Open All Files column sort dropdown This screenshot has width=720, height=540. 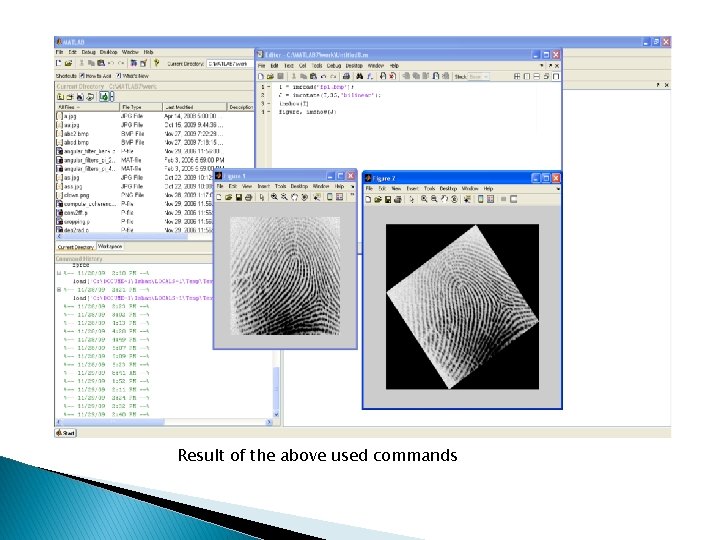pos(78,107)
